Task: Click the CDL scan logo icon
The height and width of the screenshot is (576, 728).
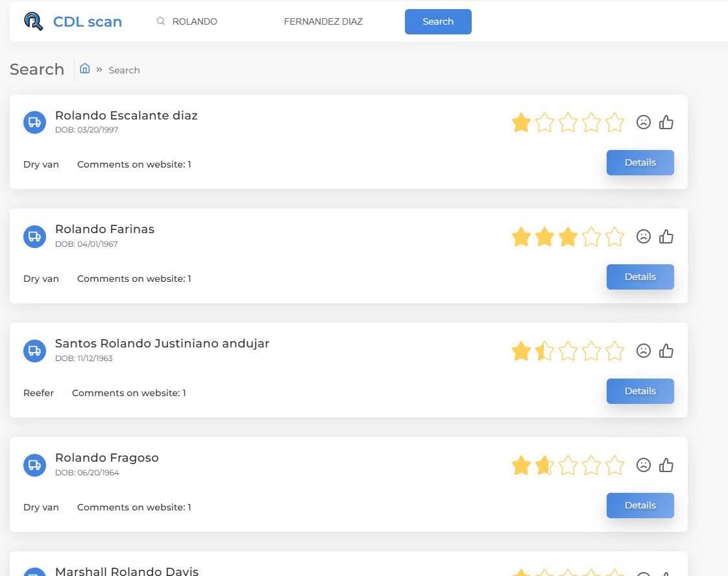Action: tap(33, 21)
